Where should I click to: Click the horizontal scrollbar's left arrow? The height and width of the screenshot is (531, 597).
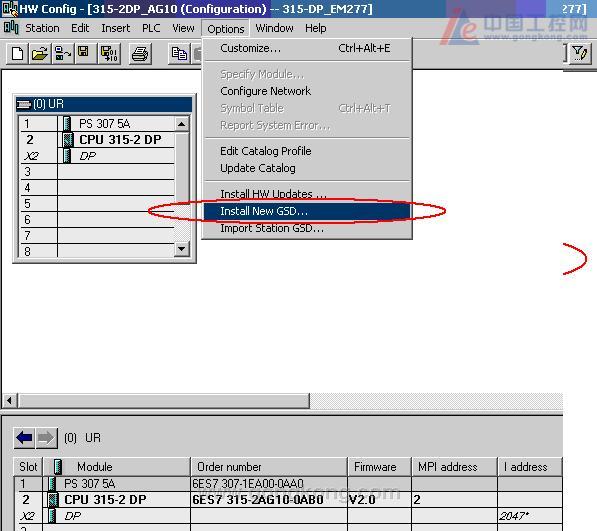pyautogui.click(x=10, y=401)
